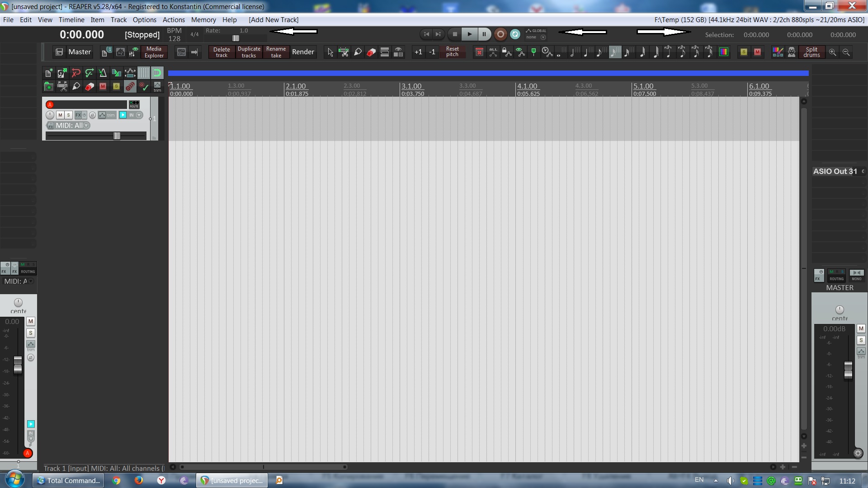The image size is (868, 488).
Task: Select the arrow pointer tool
Action: [330, 52]
